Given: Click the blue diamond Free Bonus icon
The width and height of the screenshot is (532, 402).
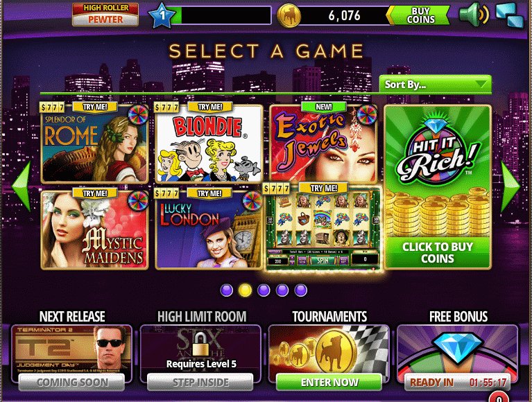Looking at the screenshot, I should (457, 347).
